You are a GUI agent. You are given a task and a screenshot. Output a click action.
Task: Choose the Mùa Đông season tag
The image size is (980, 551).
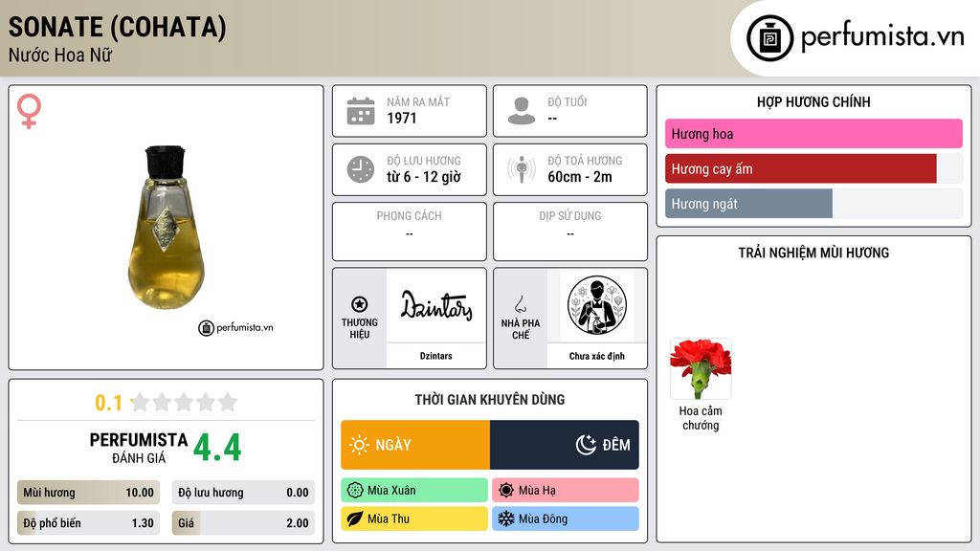[566, 518]
